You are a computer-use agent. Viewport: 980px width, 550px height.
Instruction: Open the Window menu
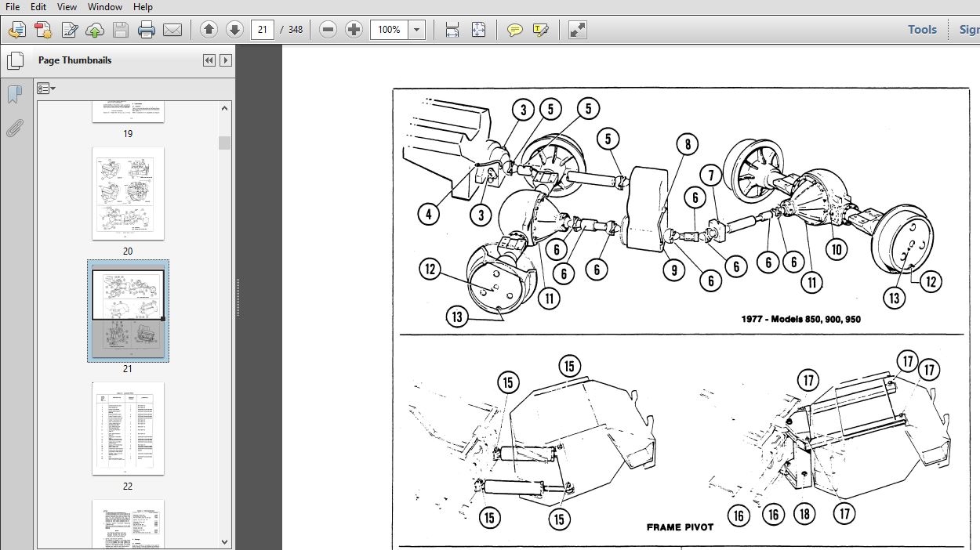(x=105, y=7)
